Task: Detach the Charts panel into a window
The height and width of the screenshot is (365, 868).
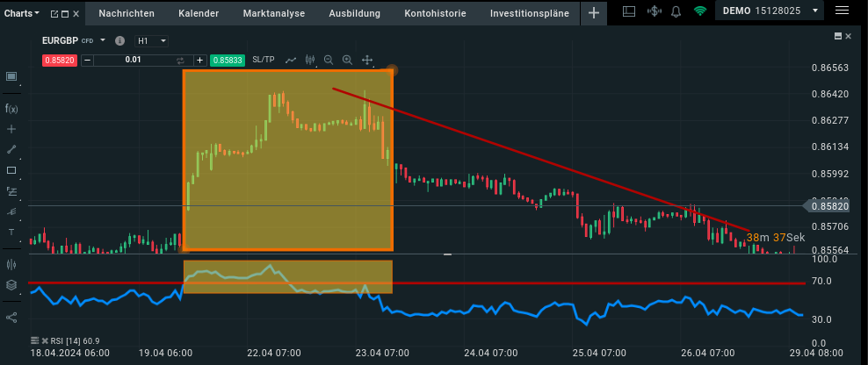Action: [54, 13]
